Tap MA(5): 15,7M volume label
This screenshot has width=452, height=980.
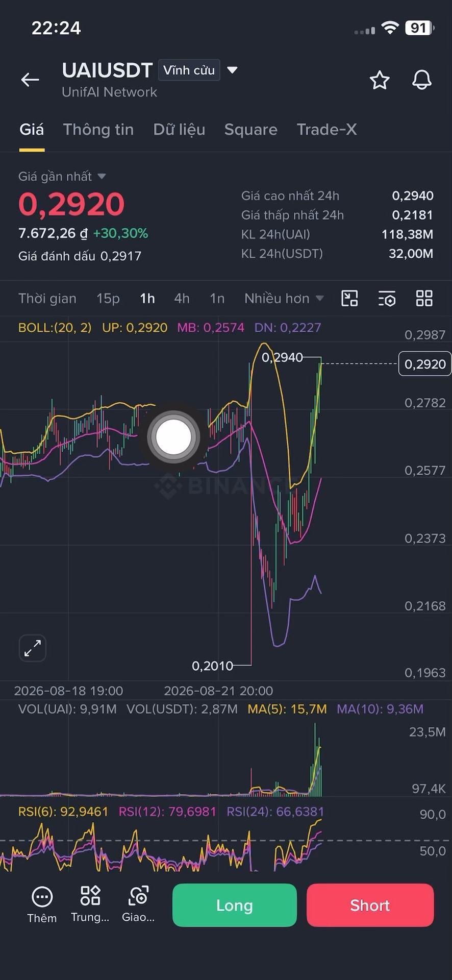tap(287, 709)
